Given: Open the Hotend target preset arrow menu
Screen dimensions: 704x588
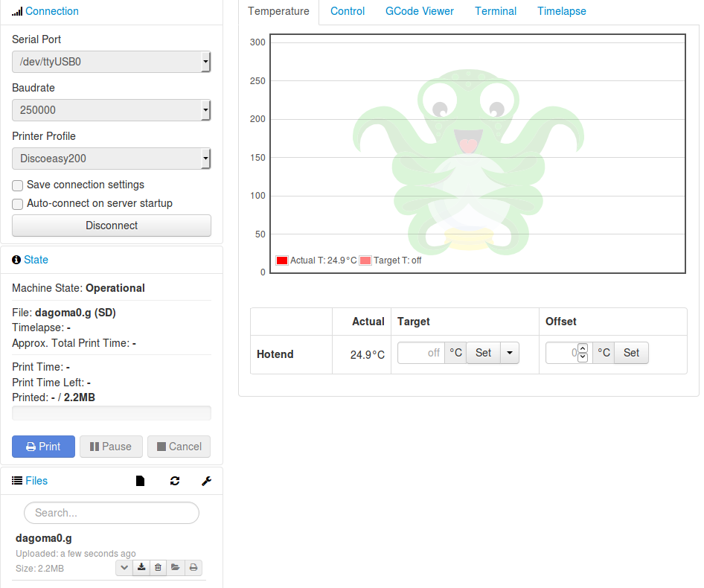Looking at the screenshot, I should point(510,353).
